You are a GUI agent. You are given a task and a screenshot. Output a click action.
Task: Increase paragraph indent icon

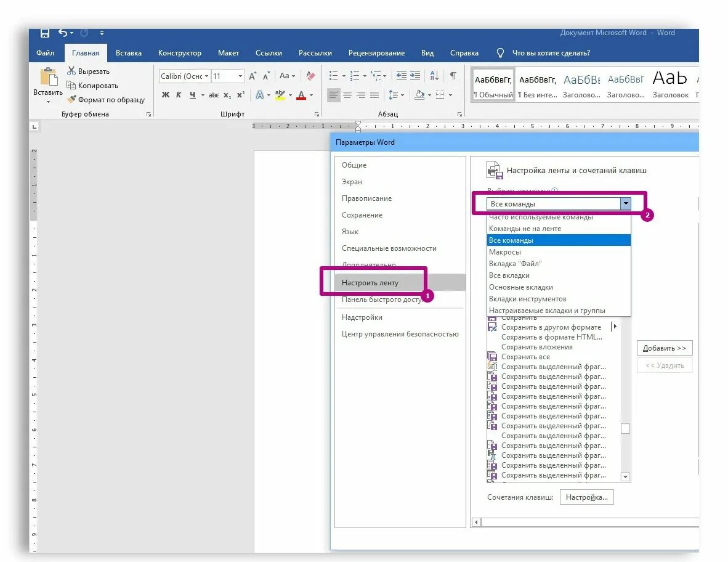(415, 76)
